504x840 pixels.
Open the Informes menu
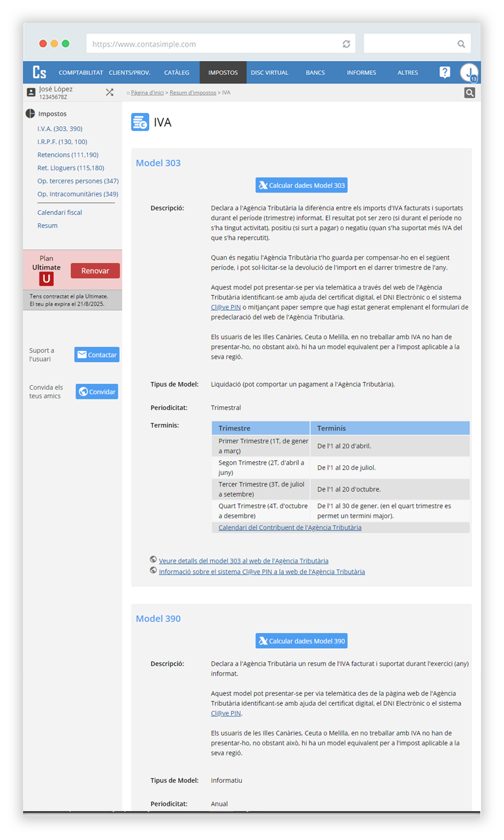click(361, 73)
